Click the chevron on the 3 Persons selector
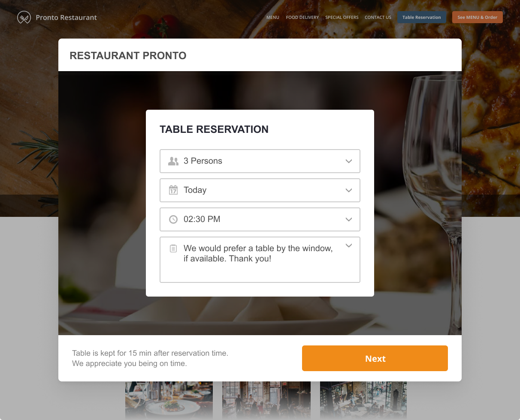This screenshot has width=520, height=420. click(349, 161)
